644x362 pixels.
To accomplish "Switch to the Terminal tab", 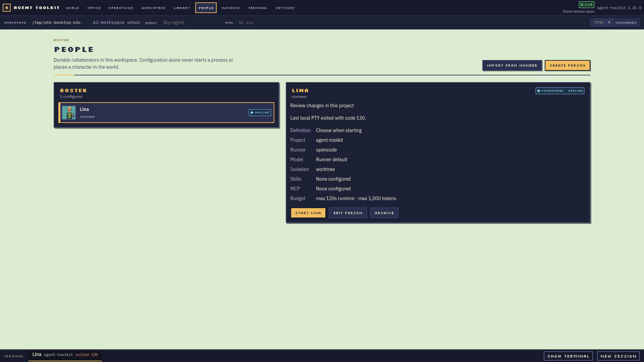I will click(258, 8).
